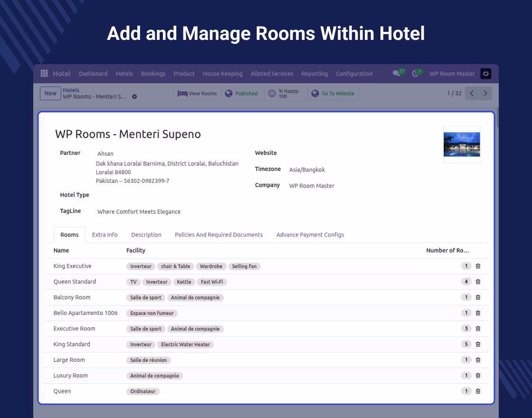Click the TagLine field text
532x418 pixels.
tap(139, 212)
